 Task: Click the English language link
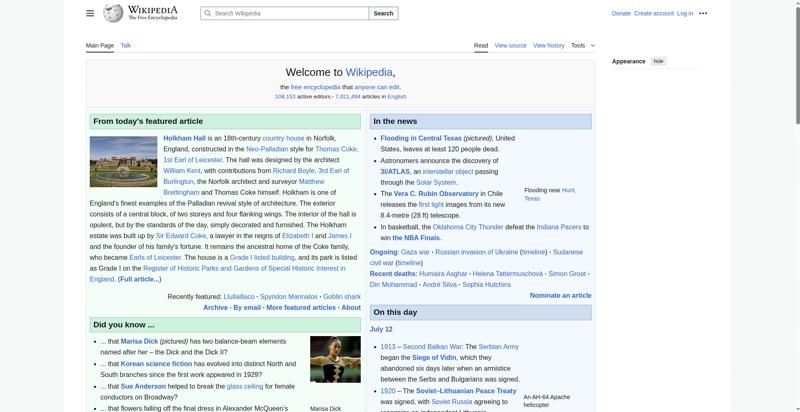pos(396,96)
